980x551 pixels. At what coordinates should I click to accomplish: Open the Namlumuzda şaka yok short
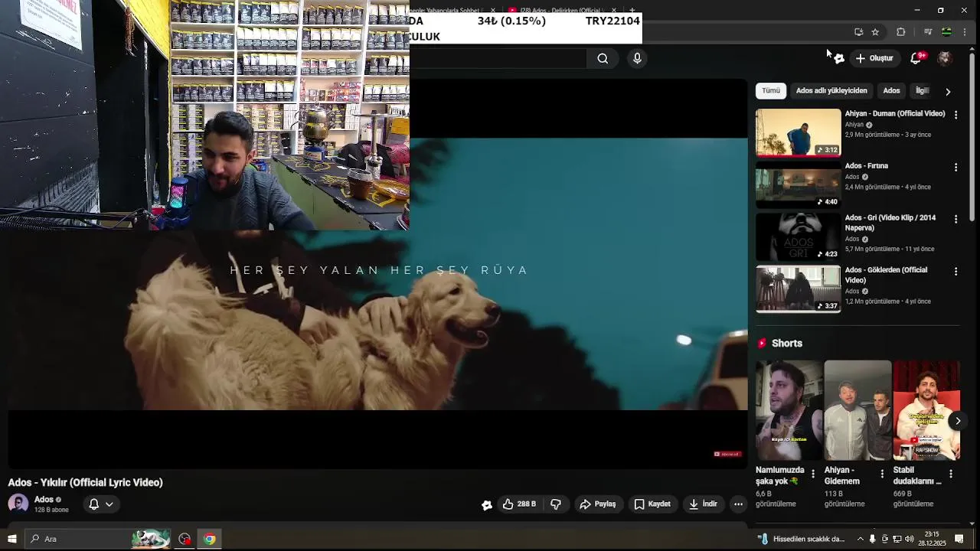tap(789, 410)
